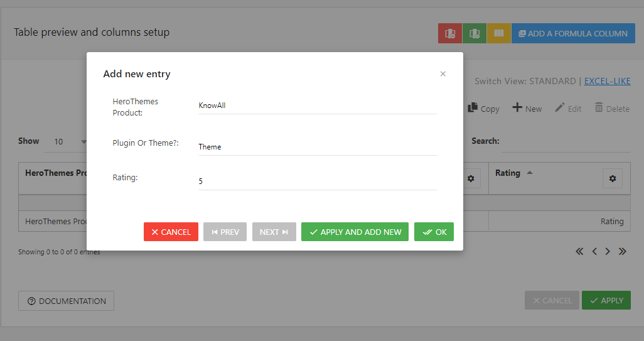
Task: Click the Rating input field in dialog
Action: pos(318,181)
